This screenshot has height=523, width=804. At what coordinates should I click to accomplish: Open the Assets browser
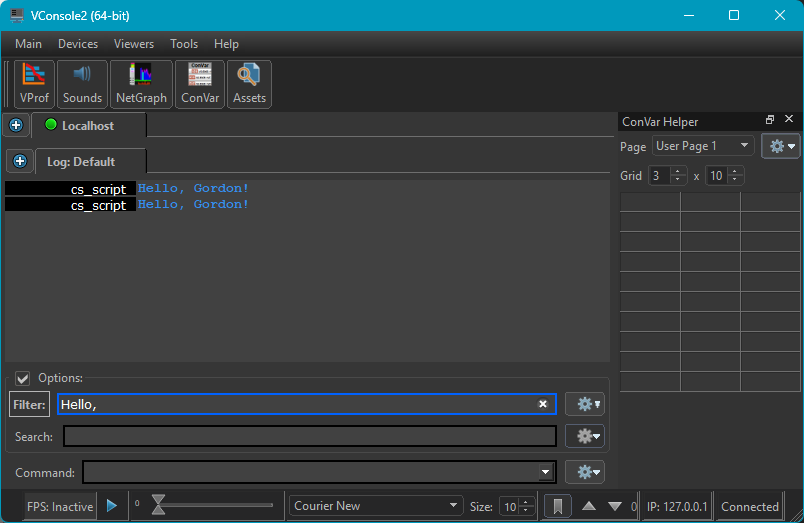(249, 83)
